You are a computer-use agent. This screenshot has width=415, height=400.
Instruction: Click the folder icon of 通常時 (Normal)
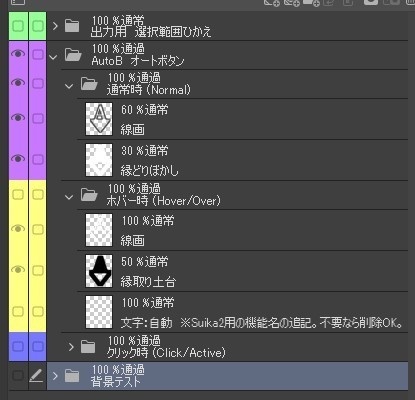pos(89,83)
